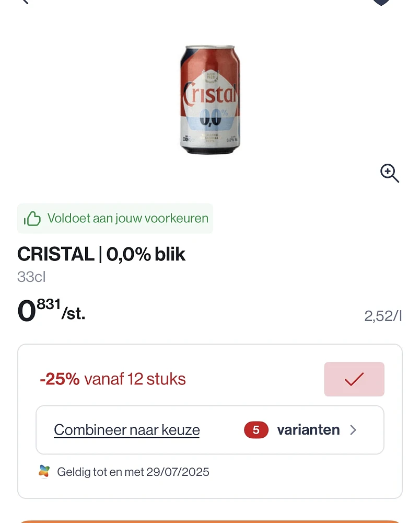Tap the product title 'CRISTAL | 0,0% blik'

coord(101,254)
